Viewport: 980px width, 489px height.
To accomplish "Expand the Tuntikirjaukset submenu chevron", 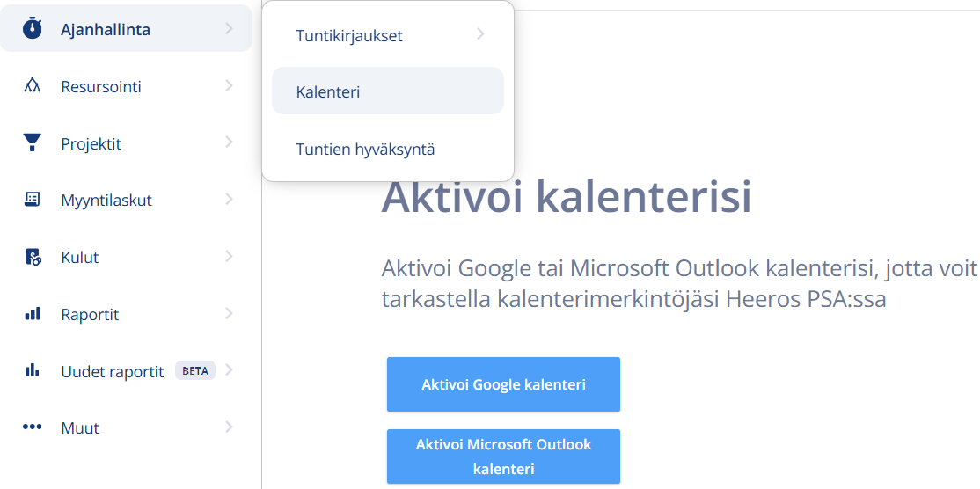I will 480,34.
